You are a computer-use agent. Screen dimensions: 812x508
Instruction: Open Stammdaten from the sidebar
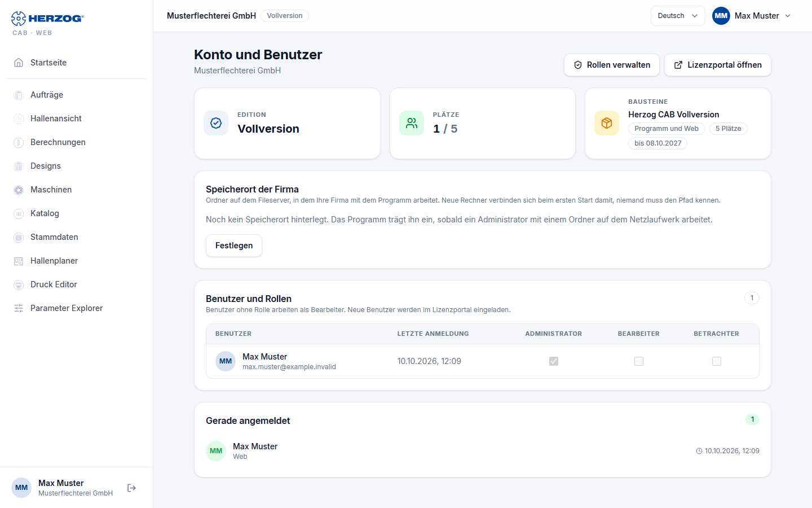pos(77,237)
